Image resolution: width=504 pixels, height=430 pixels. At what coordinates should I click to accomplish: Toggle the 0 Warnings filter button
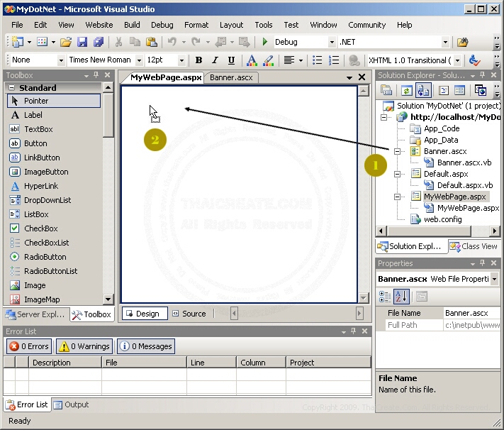click(84, 346)
